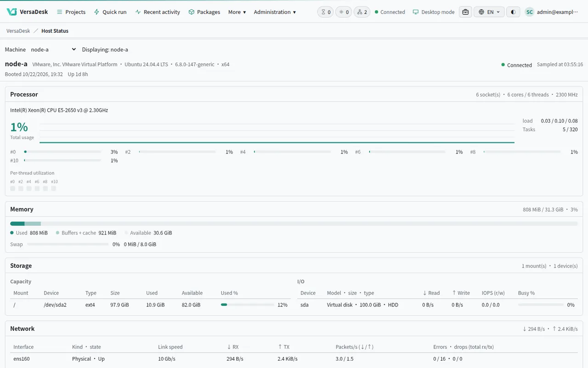This screenshot has height=368, width=588.
Task: Click the 97.9 GiB size cell
Action: coord(119,305)
